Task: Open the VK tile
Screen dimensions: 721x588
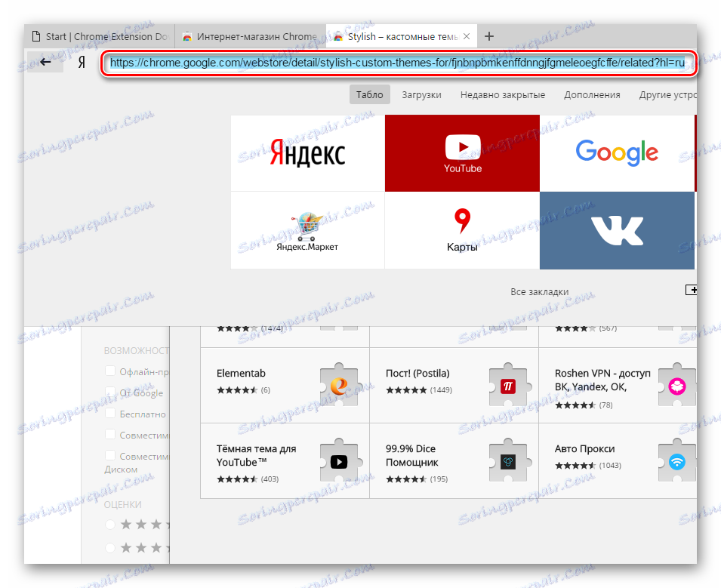Action: pos(617,230)
